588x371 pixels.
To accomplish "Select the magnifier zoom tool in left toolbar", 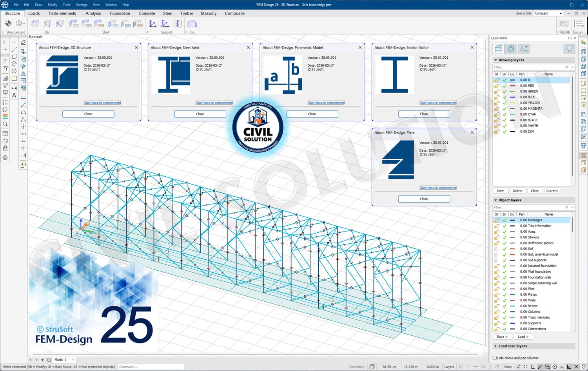I will coord(5,124).
